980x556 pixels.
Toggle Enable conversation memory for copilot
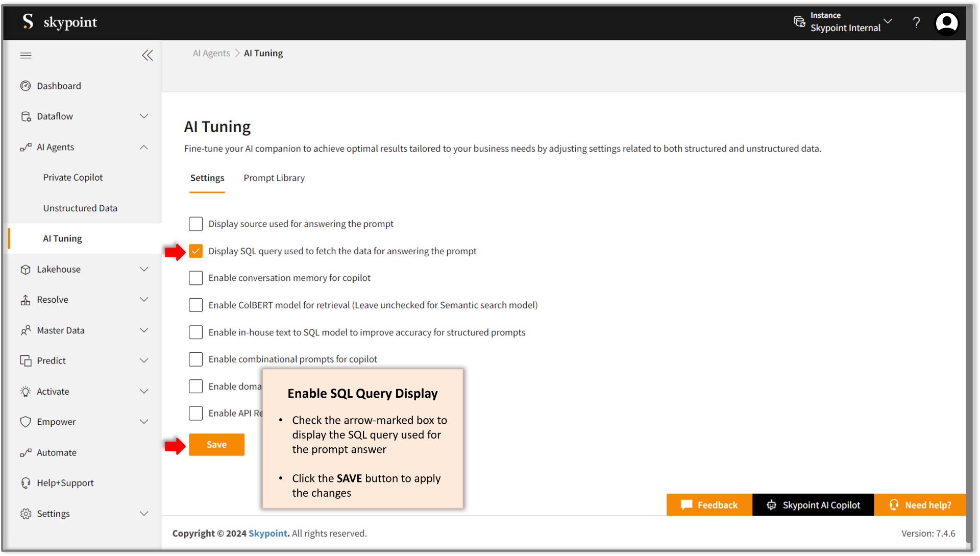point(195,277)
